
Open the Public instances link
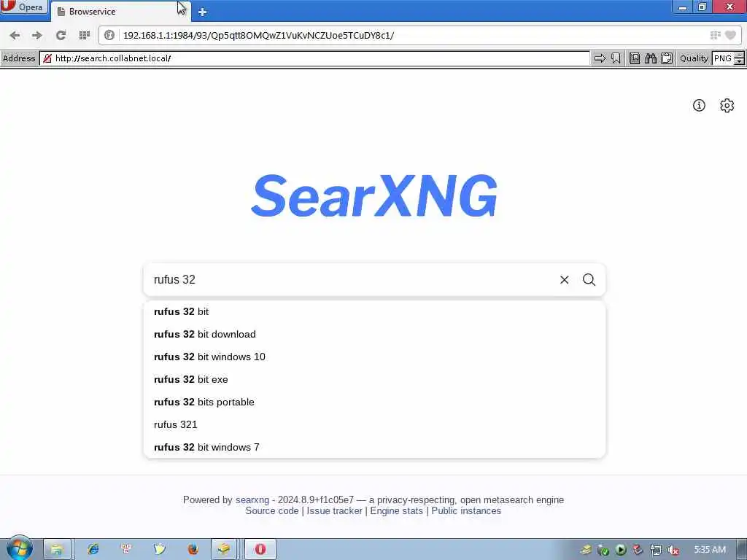(x=466, y=511)
